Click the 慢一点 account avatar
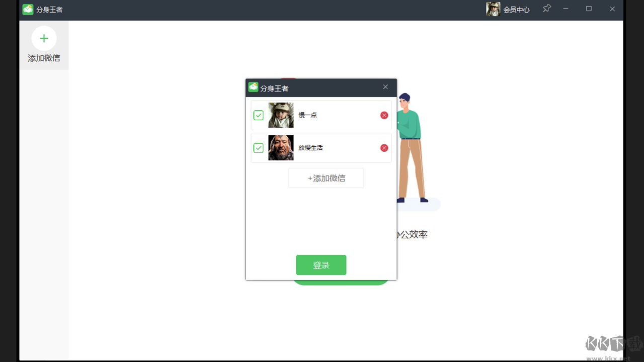This screenshot has width=644, height=362. tap(281, 115)
